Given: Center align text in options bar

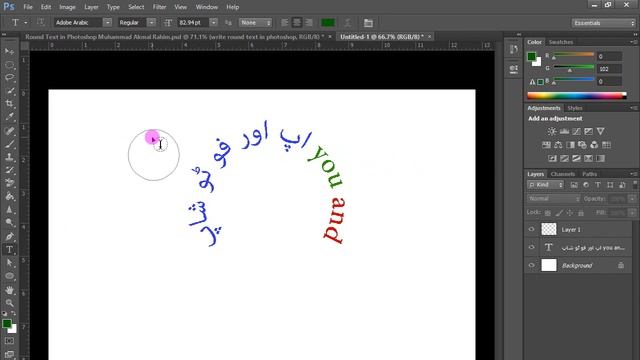Looking at the screenshot, I should (x=297, y=23).
